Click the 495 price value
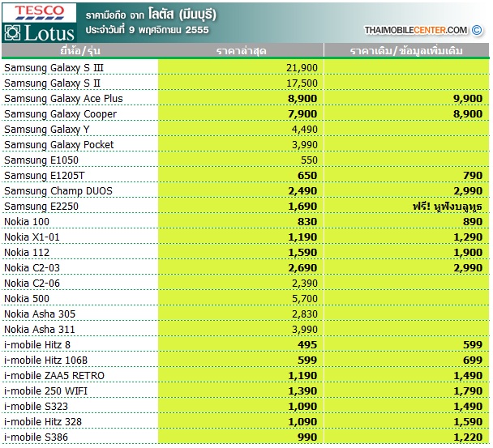 click(307, 345)
